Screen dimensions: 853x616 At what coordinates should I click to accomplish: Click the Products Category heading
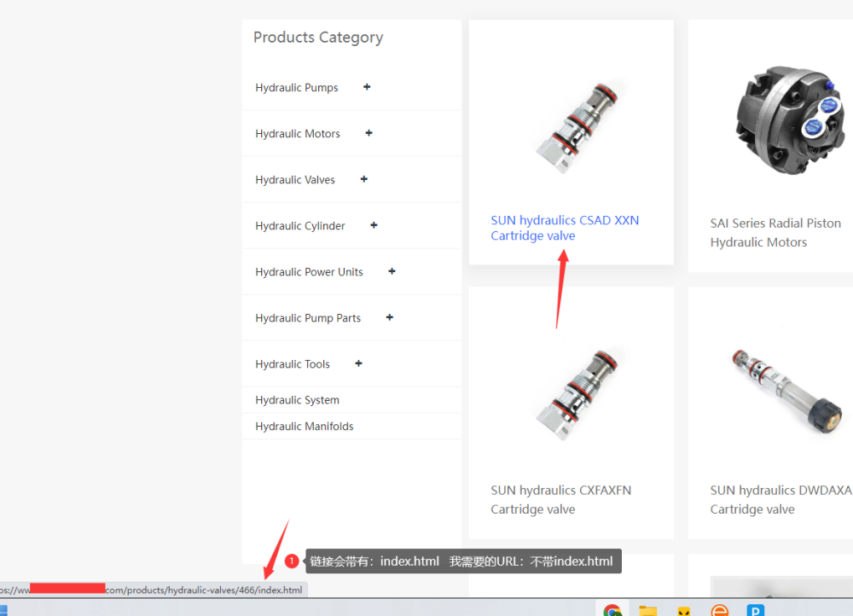(318, 38)
